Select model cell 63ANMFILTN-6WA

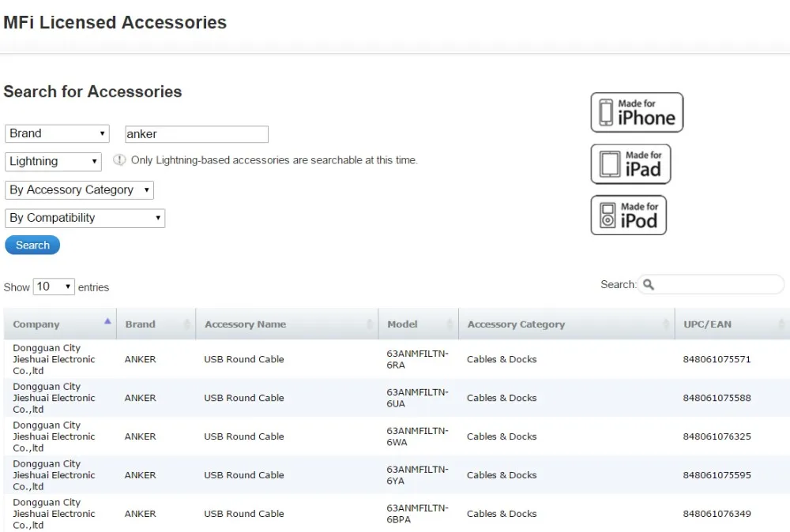[417, 436]
